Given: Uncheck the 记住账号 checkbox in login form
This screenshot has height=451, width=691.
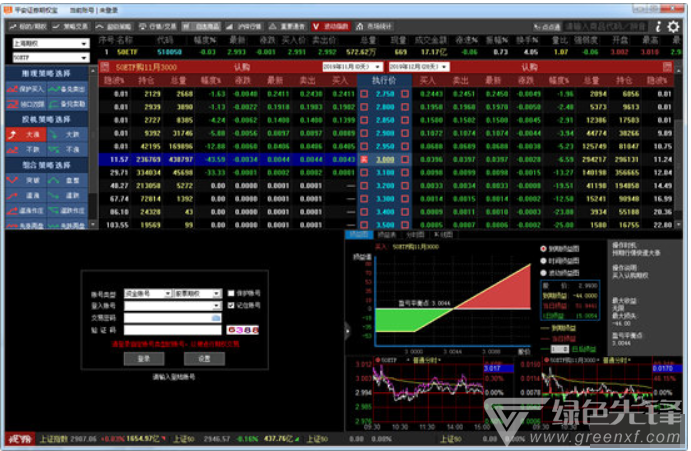Looking at the screenshot, I should 231,305.
